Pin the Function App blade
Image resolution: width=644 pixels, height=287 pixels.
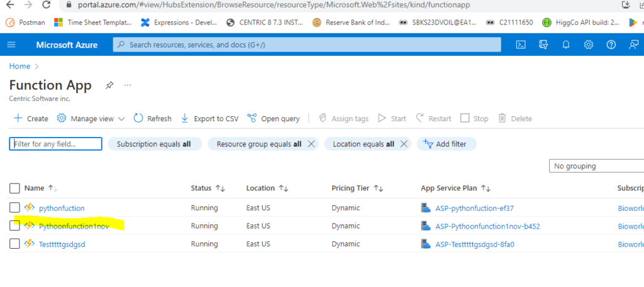pyautogui.click(x=109, y=85)
